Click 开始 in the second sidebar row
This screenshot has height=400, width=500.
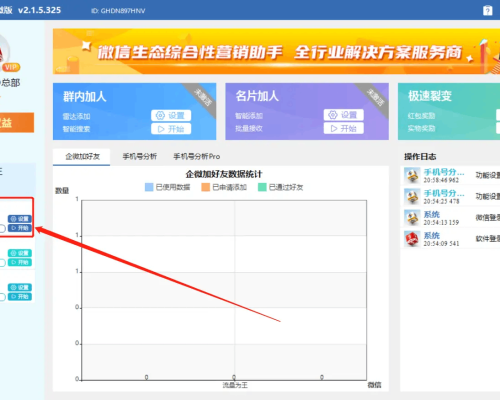pyautogui.click(x=20, y=262)
